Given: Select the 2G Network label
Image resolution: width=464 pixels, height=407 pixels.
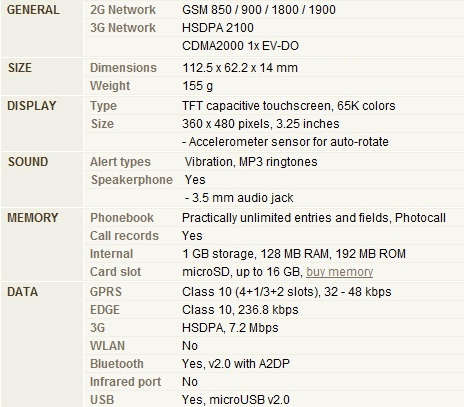Looking at the screenshot, I should pyautogui.click(x=123, y=10).
